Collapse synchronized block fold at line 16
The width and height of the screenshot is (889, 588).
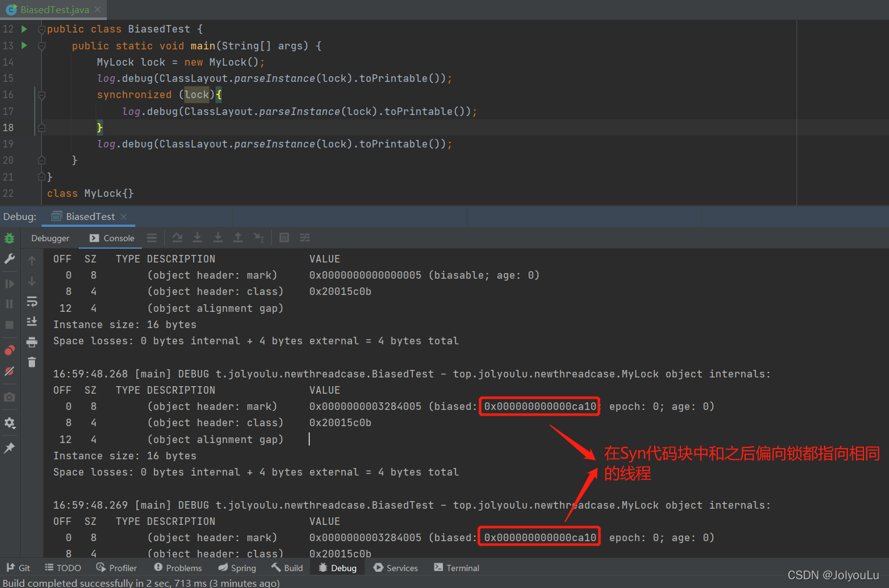pyautogui.click(x=41, y=95)
